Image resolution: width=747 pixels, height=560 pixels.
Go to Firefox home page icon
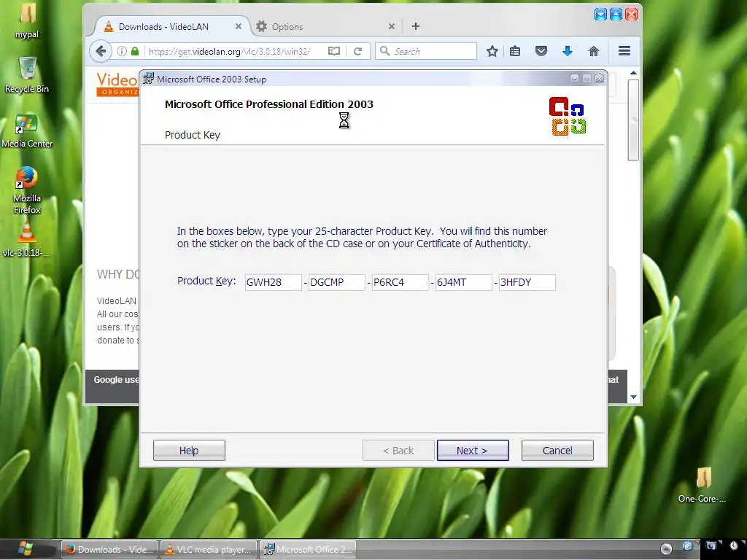point(594,51)
